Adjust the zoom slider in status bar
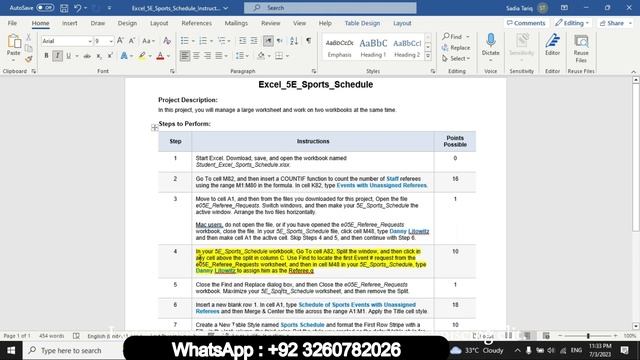640x360 pixels. click(588, 336)
